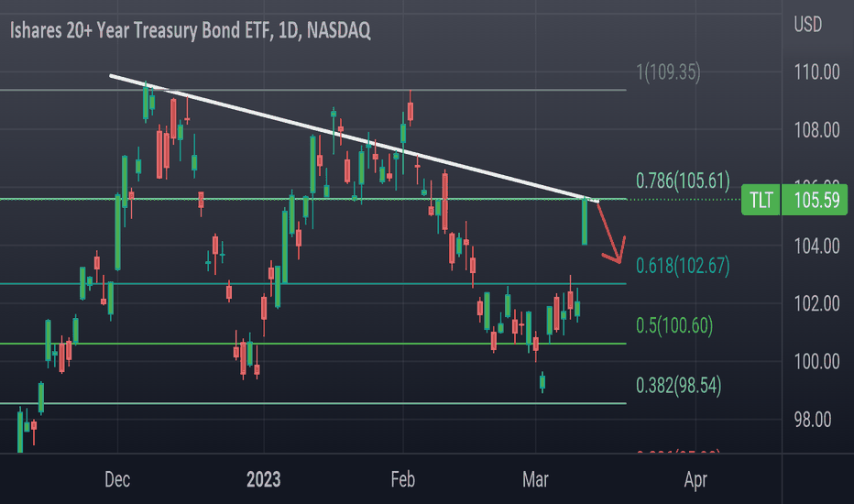Click the Dec label on time axis
The height and width of the screenshot is (504, 854).
click(117, 479)
